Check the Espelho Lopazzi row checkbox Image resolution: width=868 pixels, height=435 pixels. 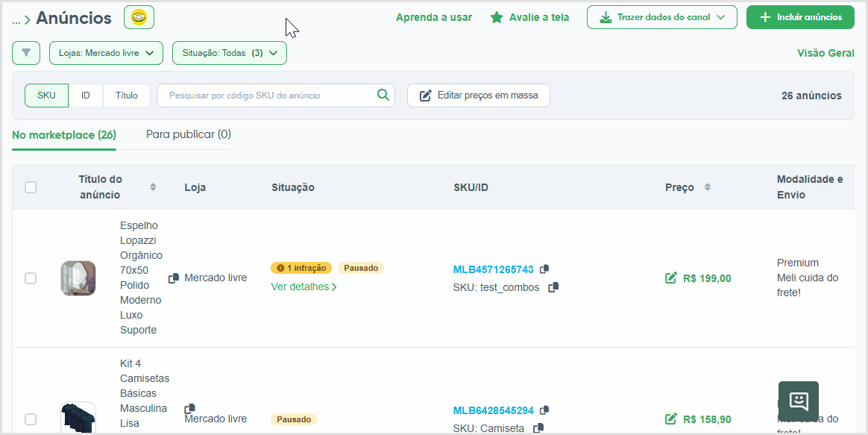pyautogui.click(x=31, y=278)
